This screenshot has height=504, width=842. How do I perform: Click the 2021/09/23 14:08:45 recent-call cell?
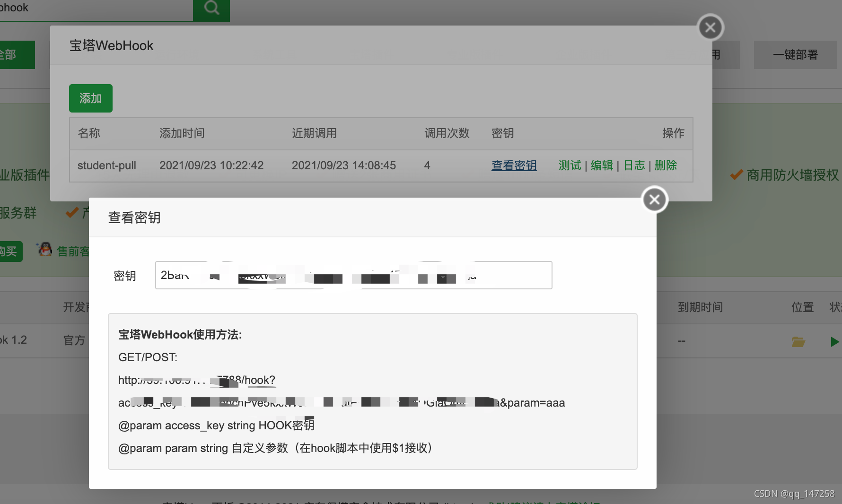pyautogui.click(x=344, y=165)
